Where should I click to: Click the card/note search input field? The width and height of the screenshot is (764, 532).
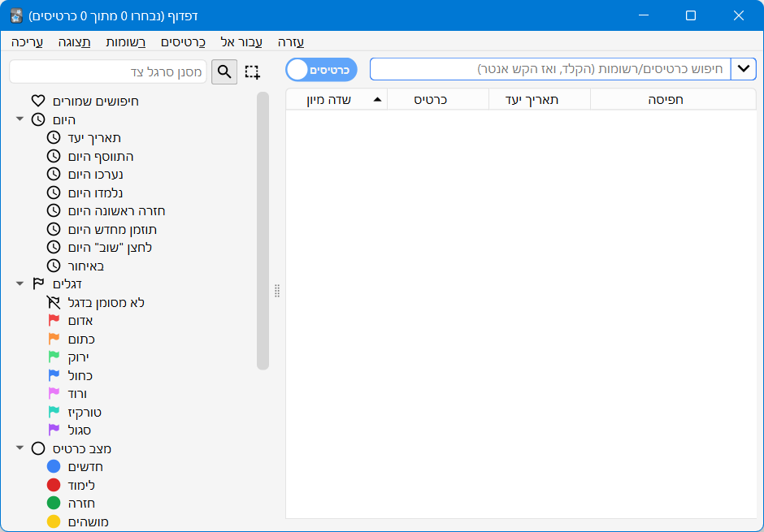tap(550, 68)
